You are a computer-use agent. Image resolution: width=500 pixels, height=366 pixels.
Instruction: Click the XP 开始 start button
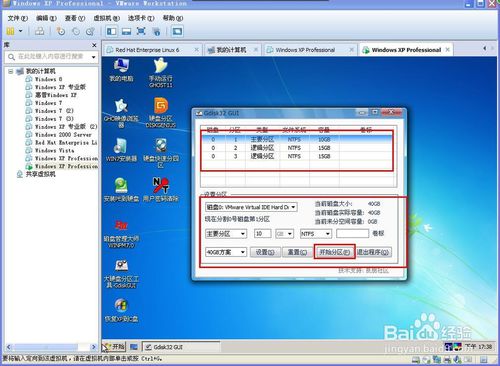pos(114,347)
